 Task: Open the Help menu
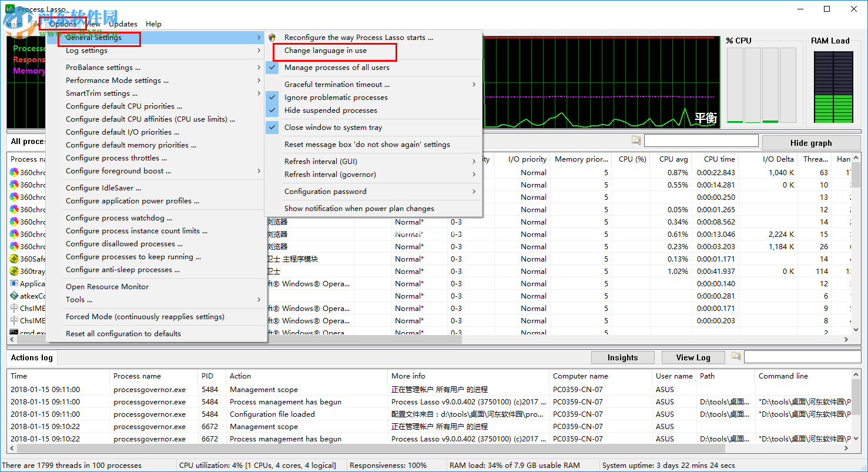(x=153, y=24)
